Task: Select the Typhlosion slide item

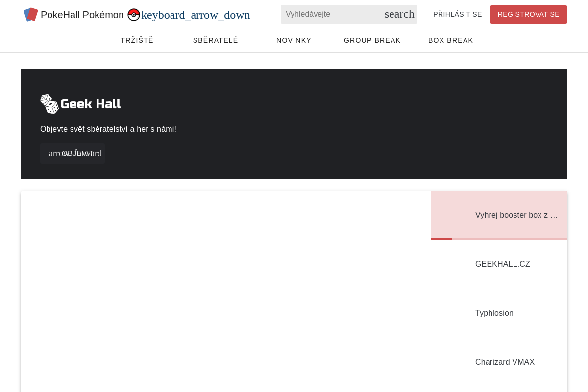Action: click(x=499, y=313)
